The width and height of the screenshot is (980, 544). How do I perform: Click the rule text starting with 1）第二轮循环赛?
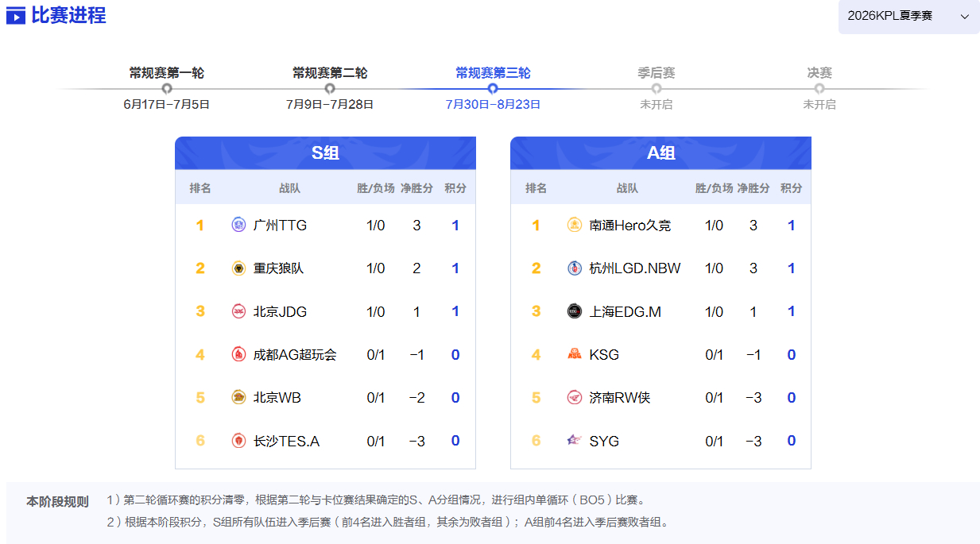pyautogui.click(x=376, y=500)
